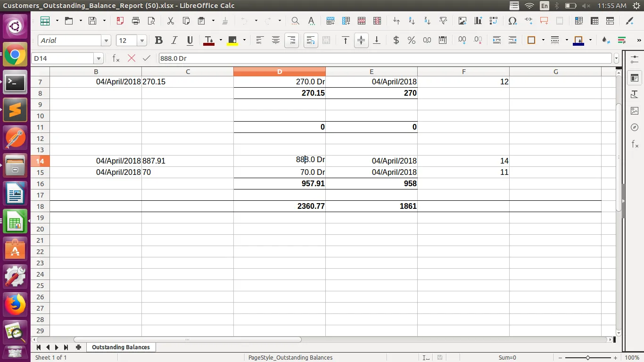Viewport: 644px width, 362px height.
Task: Insert a hyperlink
Action: pos(528,21)
